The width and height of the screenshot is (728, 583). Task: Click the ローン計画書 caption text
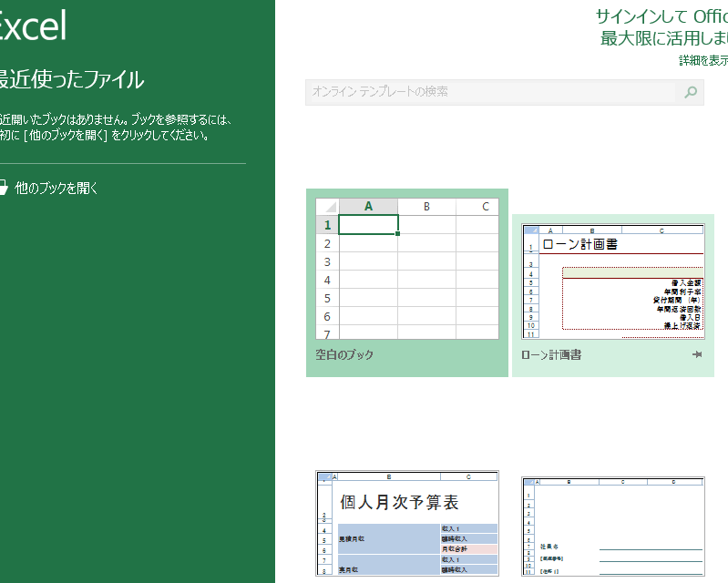pyautogui.click(x=551, y=355)
